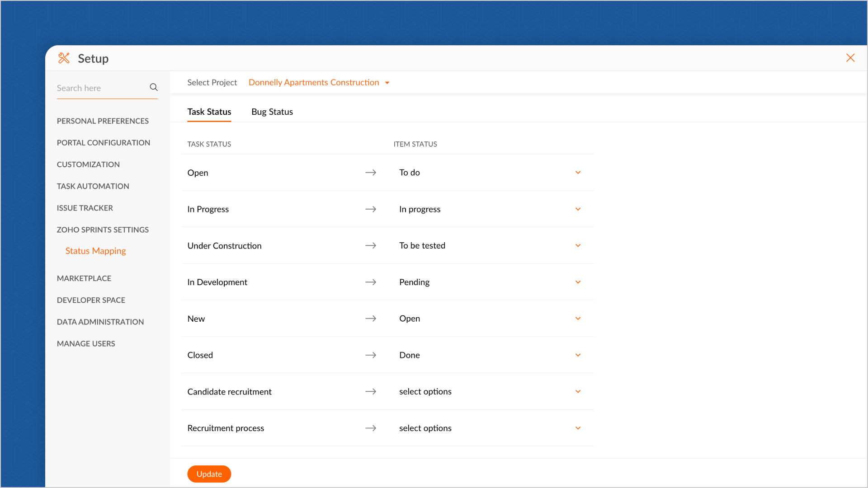
Task: Open the Task Automation section
Action: pyautogui.click(x=93, y=186)
